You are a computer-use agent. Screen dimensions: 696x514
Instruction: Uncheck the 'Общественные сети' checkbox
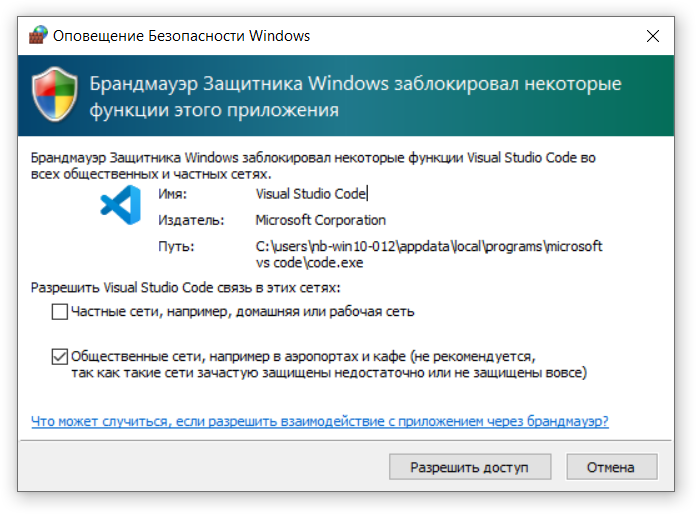60,356
